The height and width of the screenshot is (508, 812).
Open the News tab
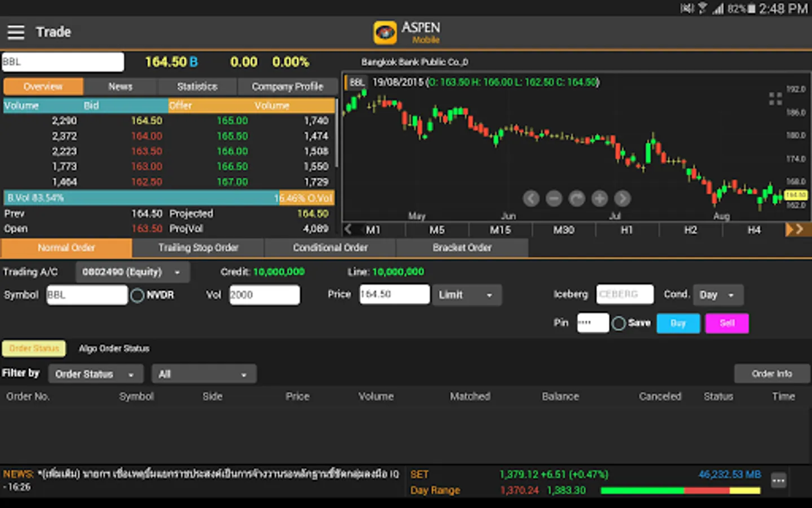(x=120, y=86)
